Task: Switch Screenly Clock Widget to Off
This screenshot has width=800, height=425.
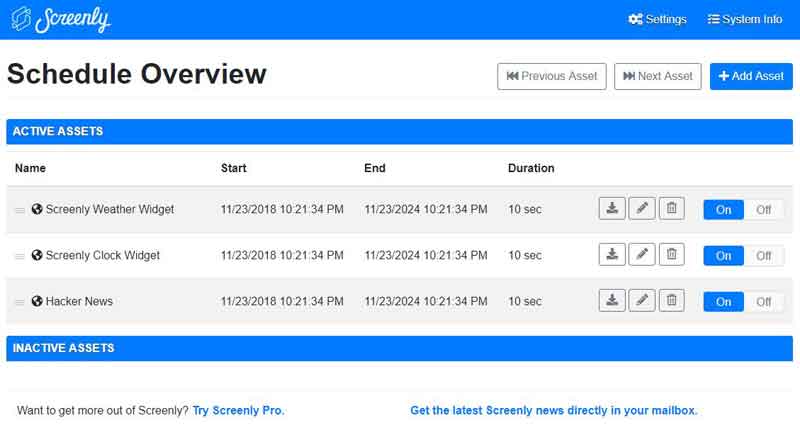Action: [763, 256]
